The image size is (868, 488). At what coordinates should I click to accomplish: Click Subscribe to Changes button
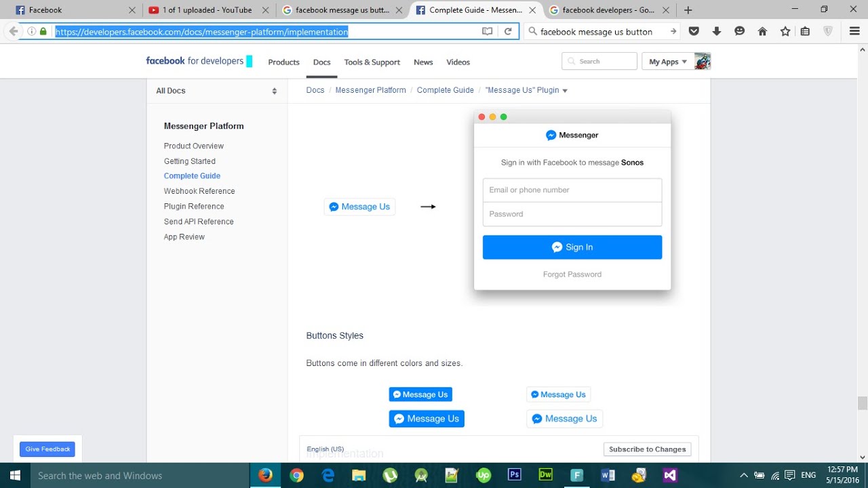point(648,449)
